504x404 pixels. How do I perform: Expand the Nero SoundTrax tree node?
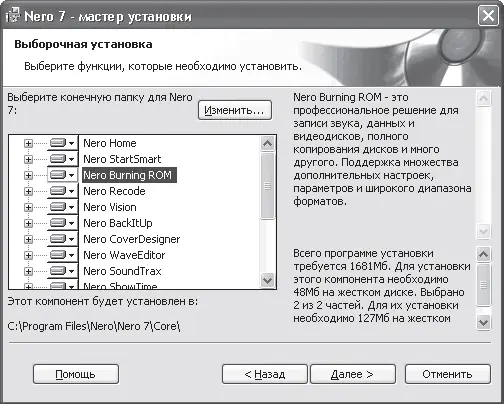[28, 271]
